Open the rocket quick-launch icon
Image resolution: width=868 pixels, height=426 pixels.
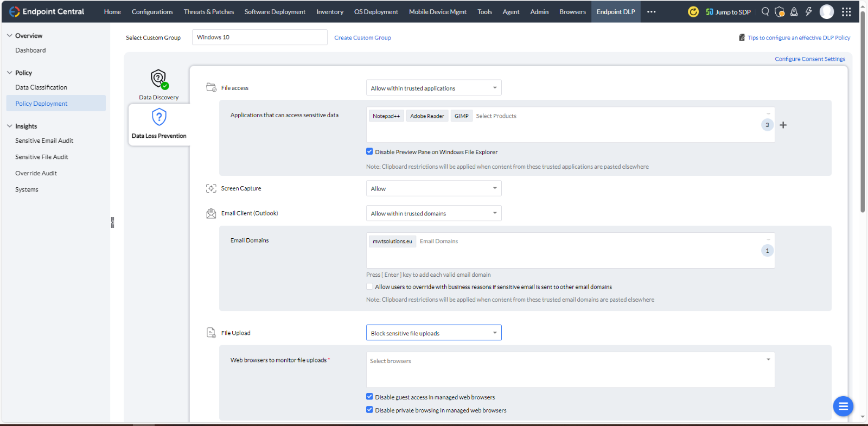pos(794,11)
